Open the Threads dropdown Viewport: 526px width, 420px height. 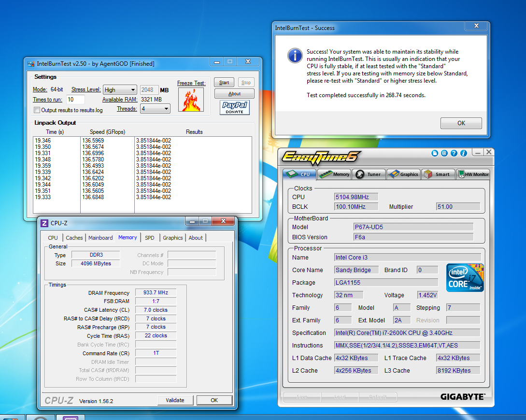(155, 109)
